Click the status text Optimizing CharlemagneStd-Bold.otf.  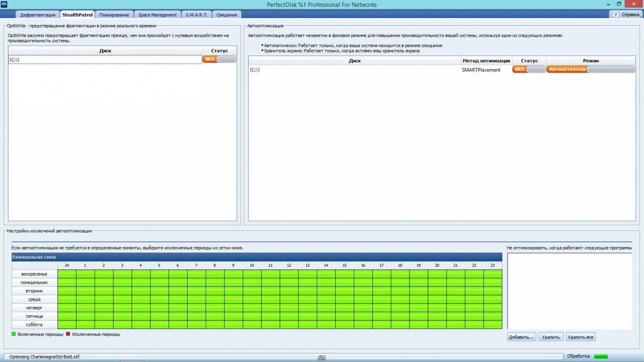coord(45,357)
